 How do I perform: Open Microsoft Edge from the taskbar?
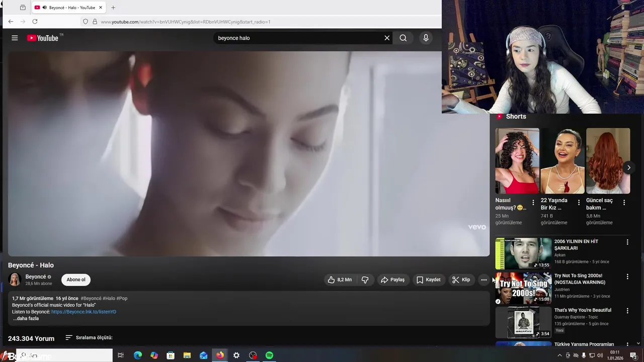pyautogui.click(x=137, y=355)
